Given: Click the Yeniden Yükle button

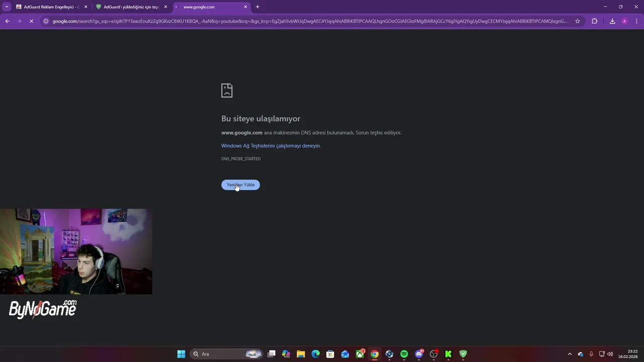Looking at the screenshot, I should pos(240,185).
